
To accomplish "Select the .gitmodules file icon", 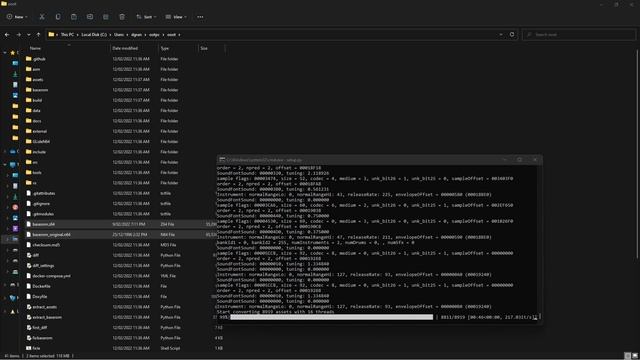I will (x=29, y=214).
